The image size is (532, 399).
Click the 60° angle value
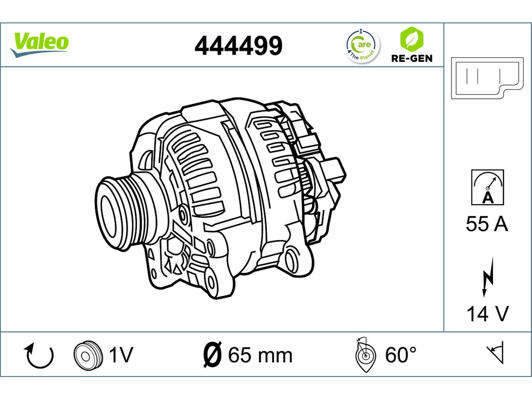tap(401, 355)
